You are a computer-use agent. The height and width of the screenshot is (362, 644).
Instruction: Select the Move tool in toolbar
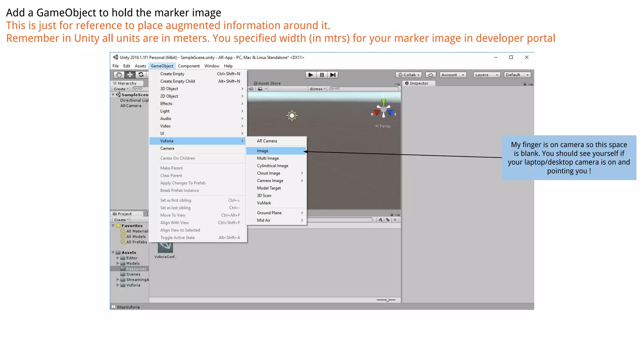pos(130,75)
